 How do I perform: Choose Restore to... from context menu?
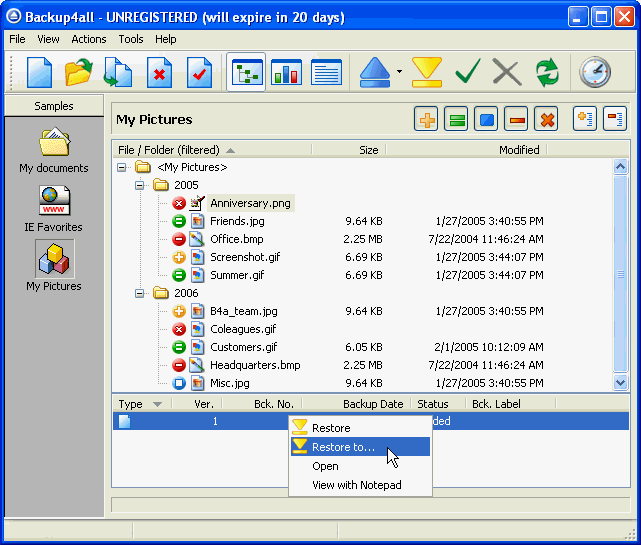(x=343, y=447)
